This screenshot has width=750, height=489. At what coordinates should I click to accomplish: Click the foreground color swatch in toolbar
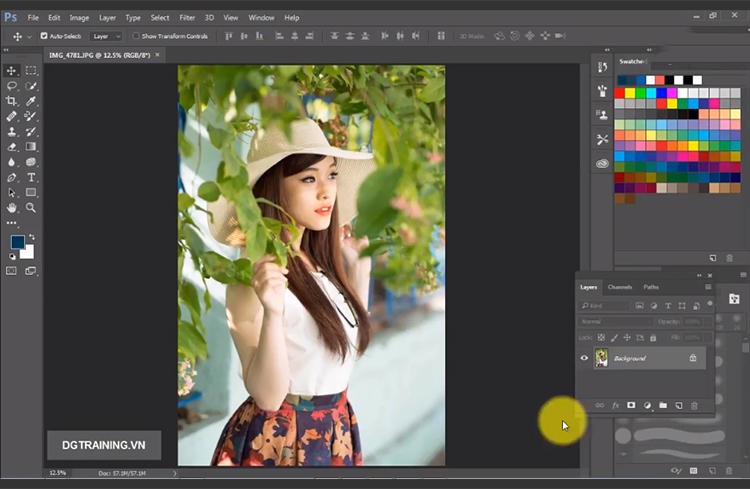[17, 242]
